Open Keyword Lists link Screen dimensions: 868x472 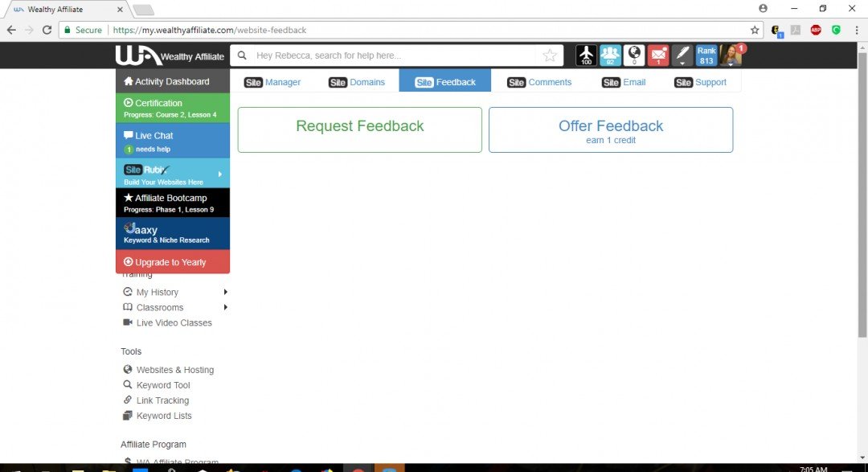[164, 416]
